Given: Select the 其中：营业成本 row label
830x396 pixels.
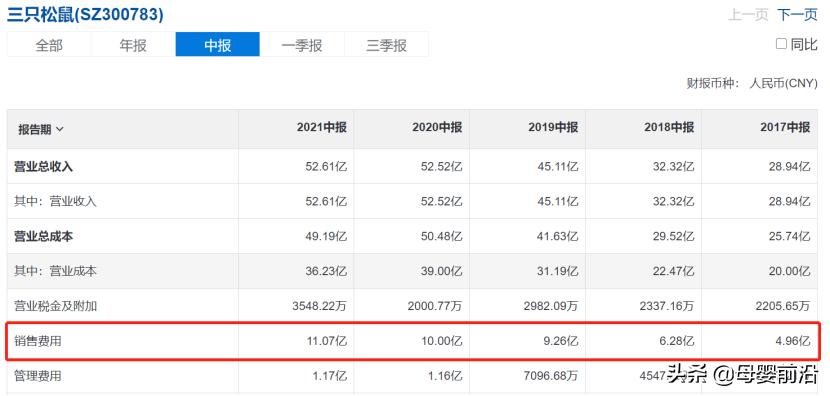Looking at the screenshot, I should point(56,271).
